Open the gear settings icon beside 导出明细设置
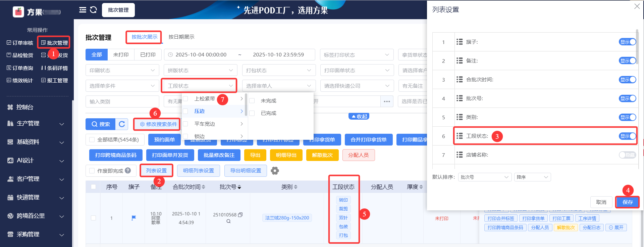 click(275, 171)
